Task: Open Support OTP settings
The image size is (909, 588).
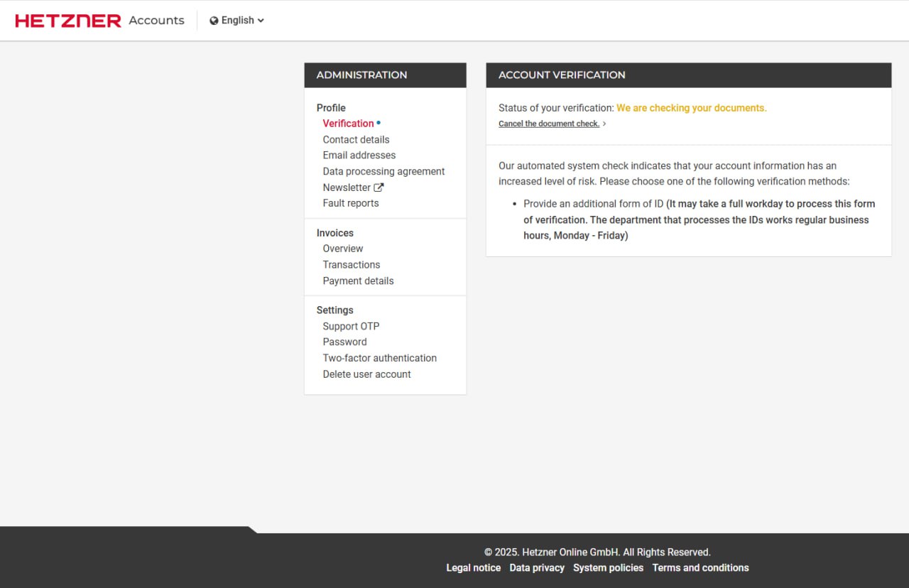Action: (x=351, y=327)
